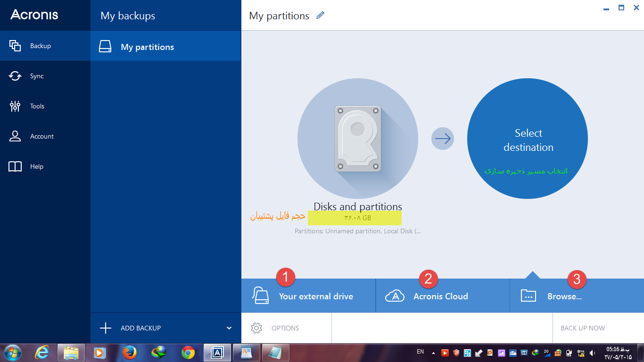Go to the Help tab label
Screen dimensions: 644x362
point(37,166)
